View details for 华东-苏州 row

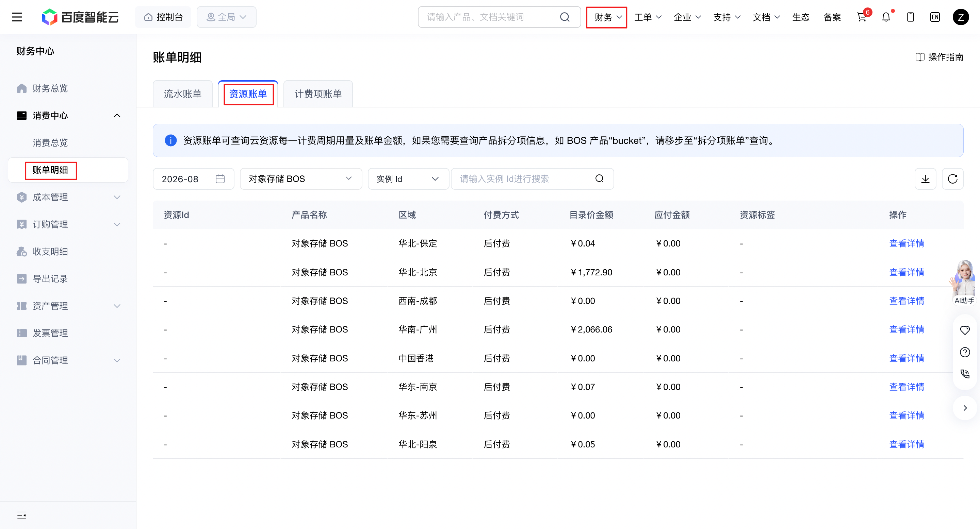tap(906, 415)
